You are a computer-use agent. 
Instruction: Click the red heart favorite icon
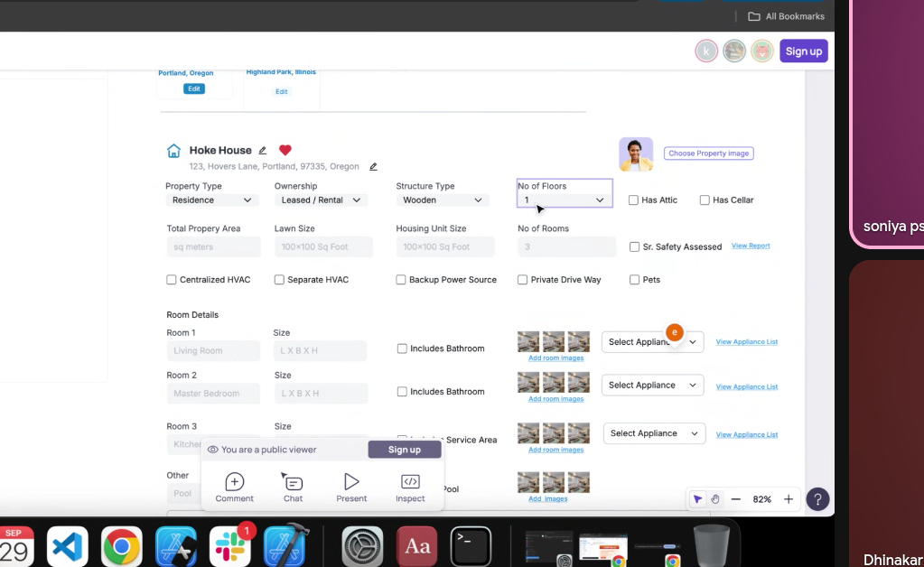coord(285,150)
